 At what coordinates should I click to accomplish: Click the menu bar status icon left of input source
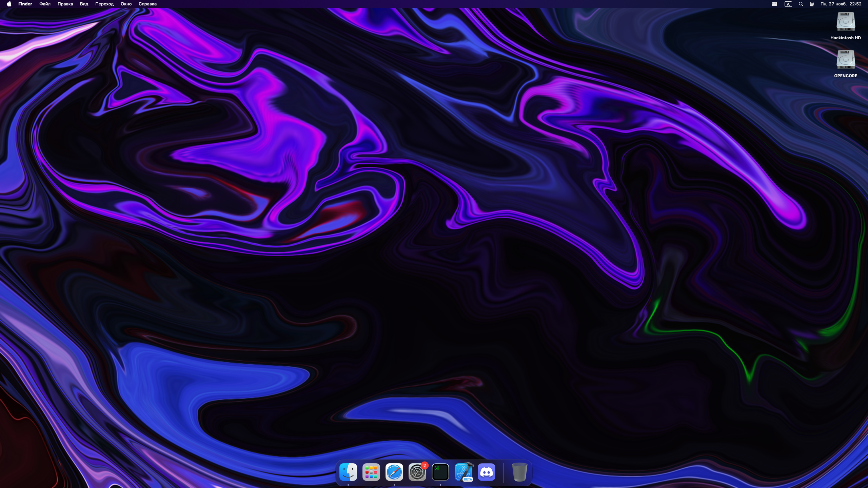click(774, 4)
